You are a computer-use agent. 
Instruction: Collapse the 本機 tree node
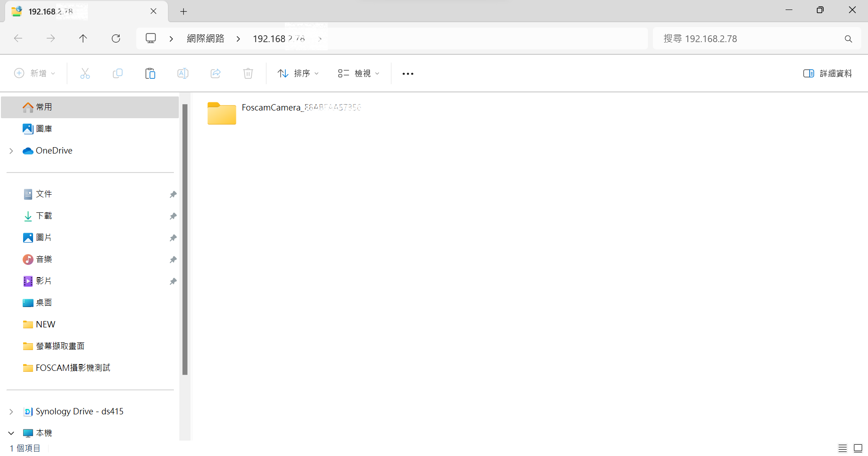coord(11,433)
